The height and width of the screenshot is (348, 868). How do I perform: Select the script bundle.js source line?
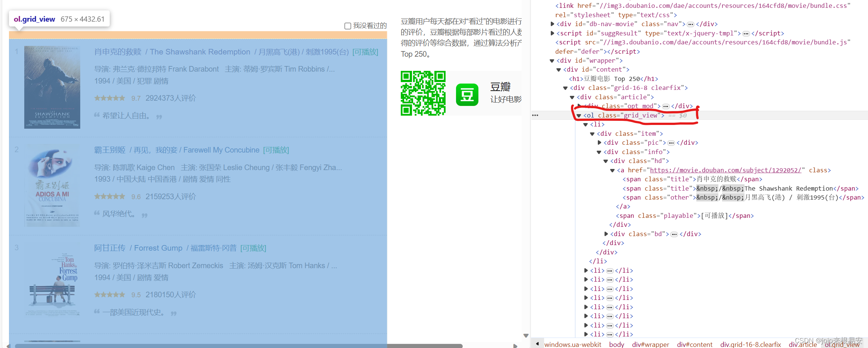click(703, 47)
